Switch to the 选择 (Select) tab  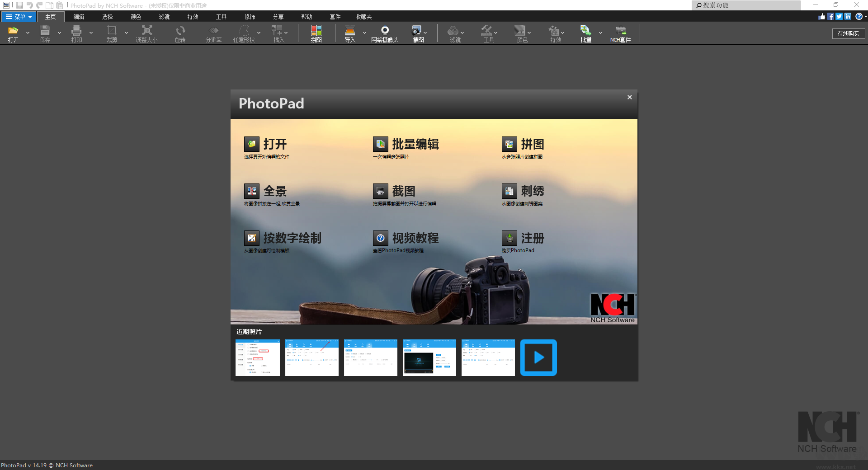click(107, 17)
